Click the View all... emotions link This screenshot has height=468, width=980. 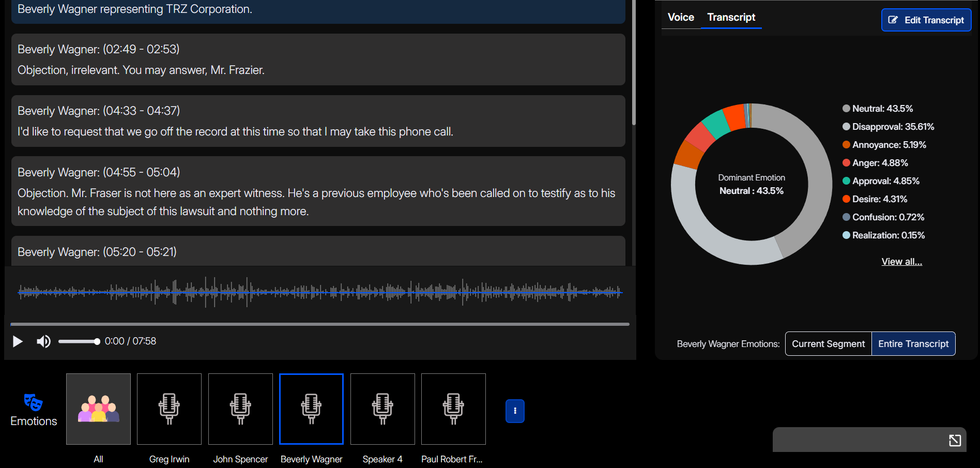[x=901, y=262]
